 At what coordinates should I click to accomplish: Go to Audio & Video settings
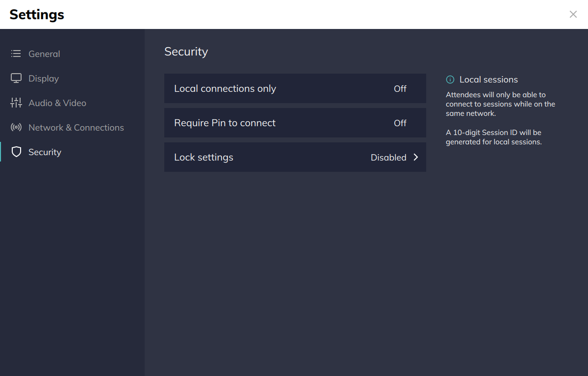tap(57, 103)
